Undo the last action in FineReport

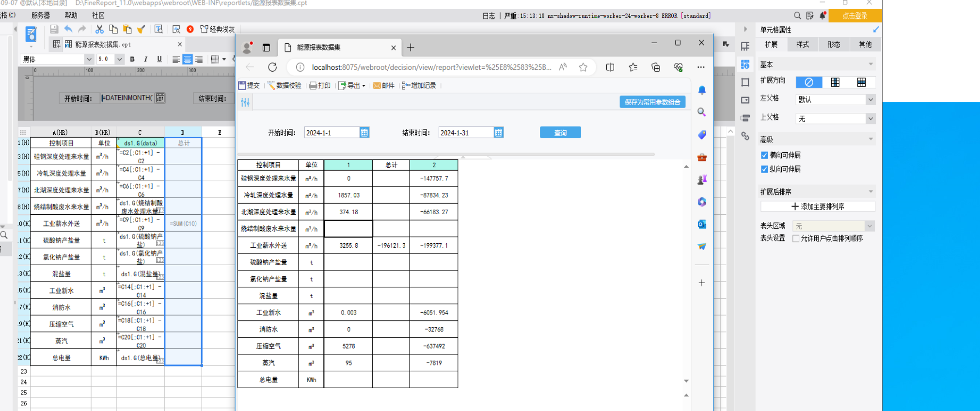click(68, 29)
